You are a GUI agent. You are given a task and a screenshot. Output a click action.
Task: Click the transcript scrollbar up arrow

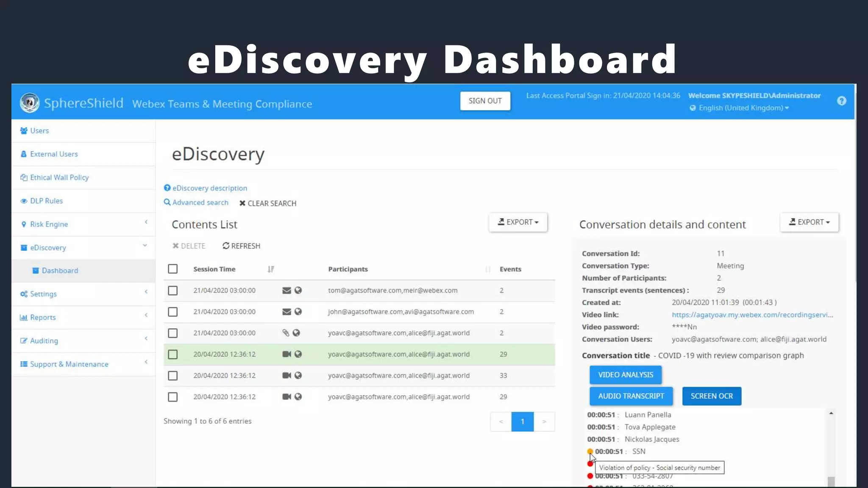point(831,413)
